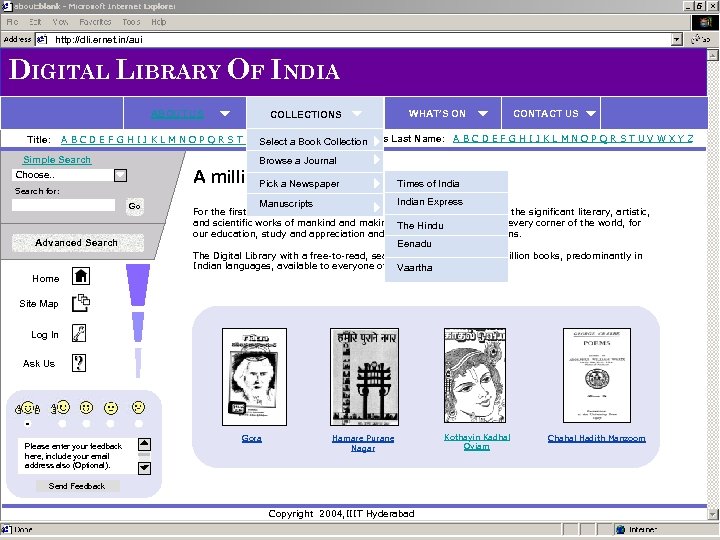Viewport: 720px width, 540px height.
Task: Click the Ask Us question mark icon
Action: 79,363
